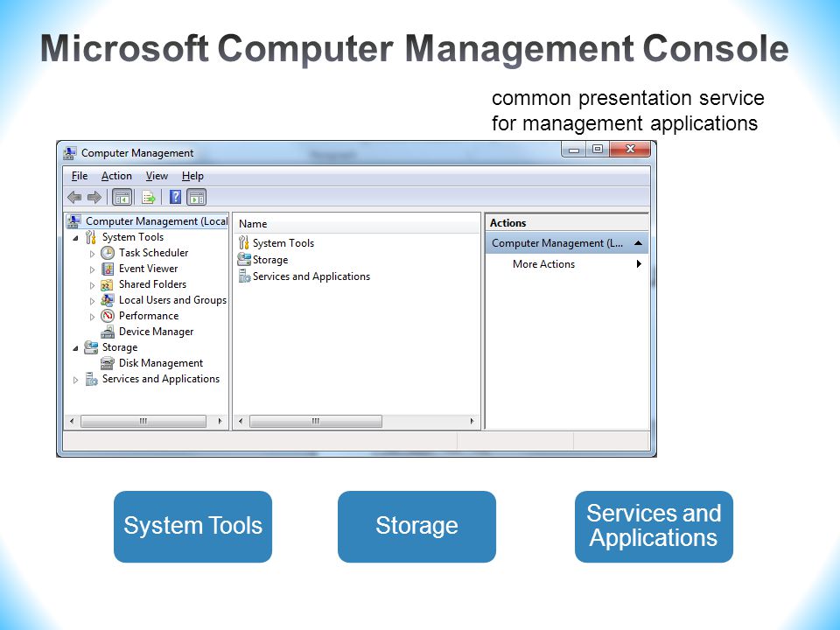The image size is (840, 630).
Task: Select the System Tools text in Name list
Action: (283, 243)
